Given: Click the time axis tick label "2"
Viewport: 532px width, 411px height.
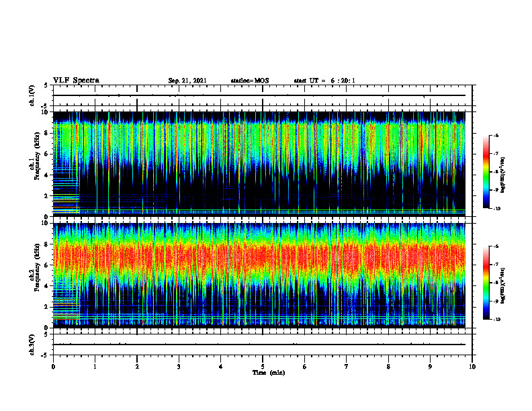Looking at the screenshot, I should [137, 367].
